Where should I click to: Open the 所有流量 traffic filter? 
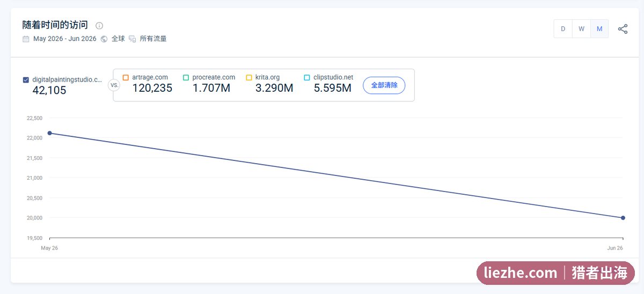(153, 39)
